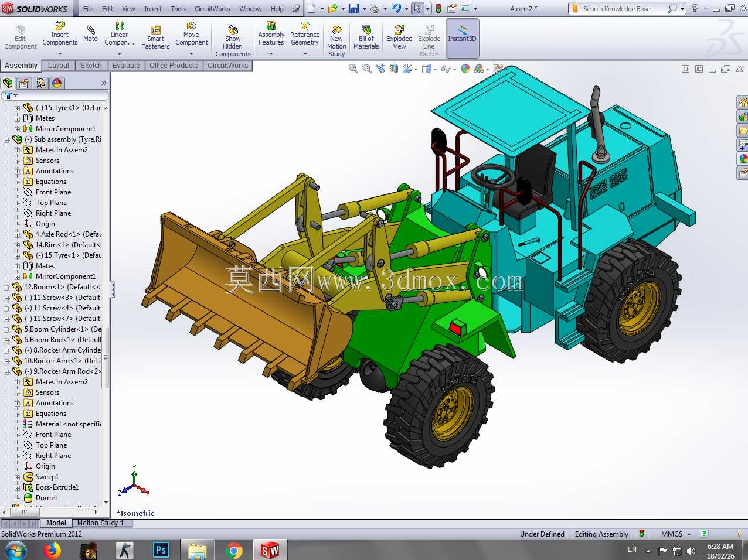
Task: Click the Move Component tool
Action: (x=191, y=34)
